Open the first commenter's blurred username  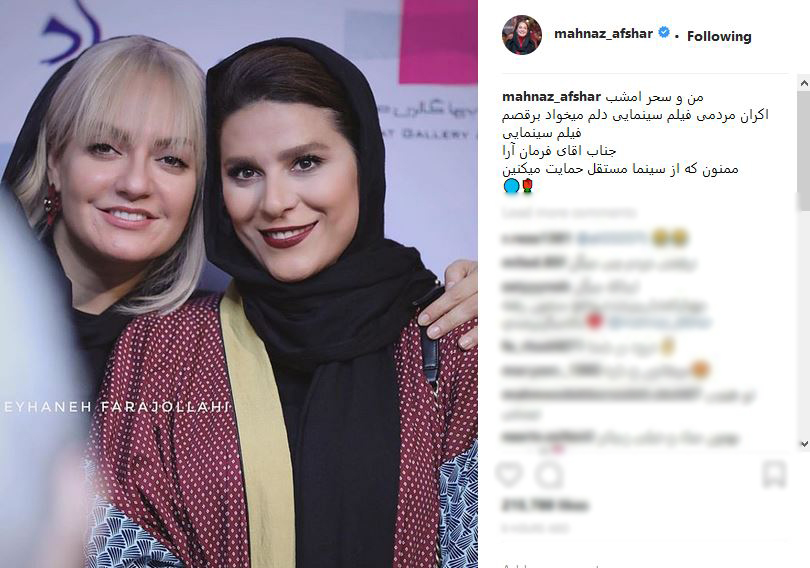point(537,238)
